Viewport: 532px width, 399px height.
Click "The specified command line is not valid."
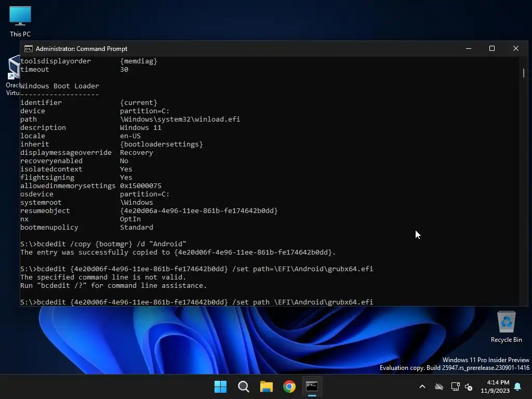click(x=103, y=277)
